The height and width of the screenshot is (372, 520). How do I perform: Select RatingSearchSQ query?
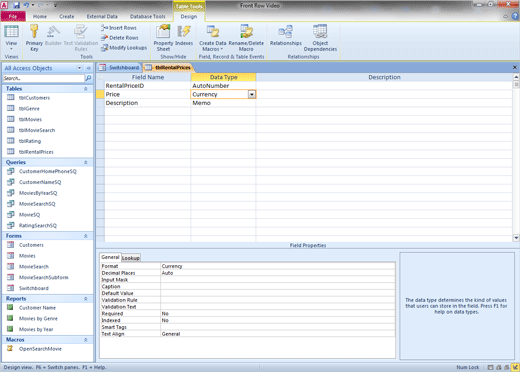coord(38,226)
